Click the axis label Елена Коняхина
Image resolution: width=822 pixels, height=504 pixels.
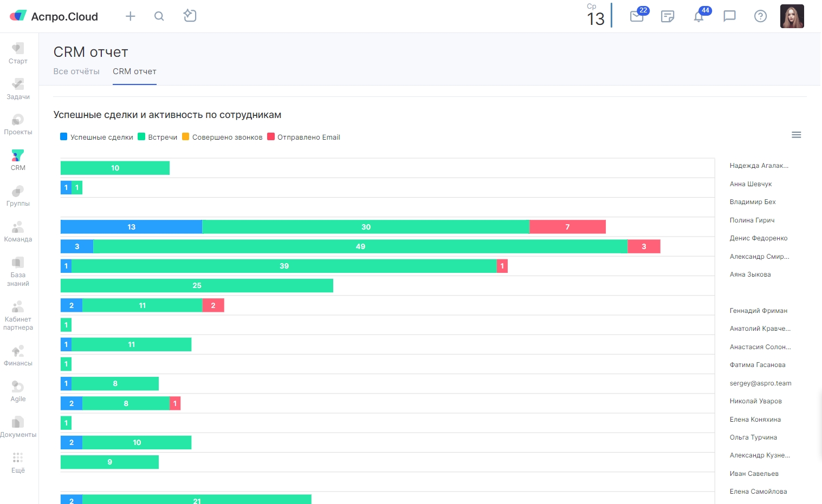coord(755,420)
